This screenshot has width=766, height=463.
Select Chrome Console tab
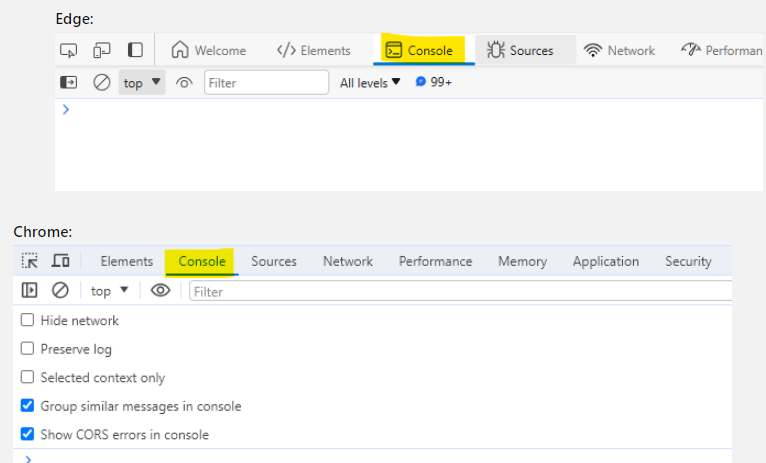tap(202, 261)
